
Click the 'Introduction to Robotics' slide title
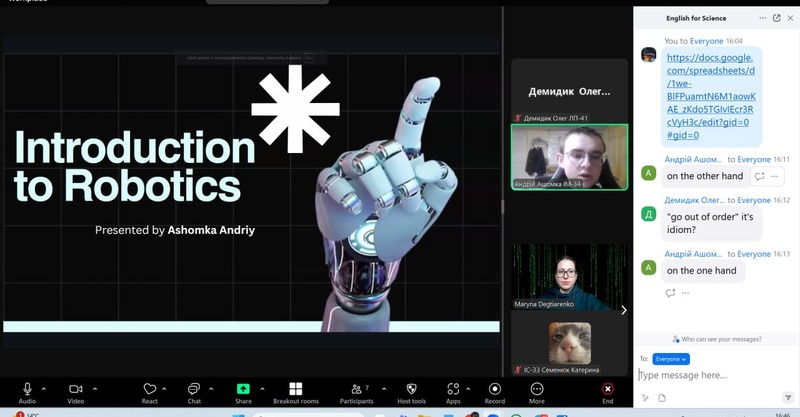coord(135,166)
